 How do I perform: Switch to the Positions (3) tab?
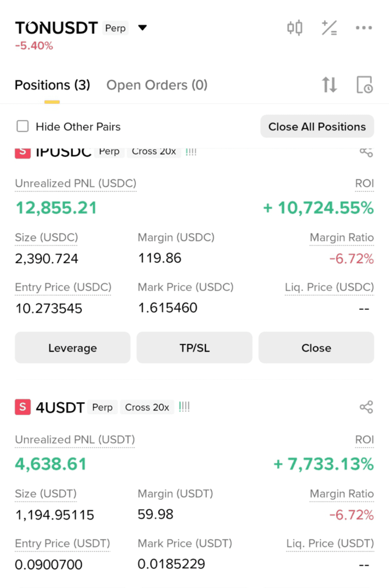(52, 85)
